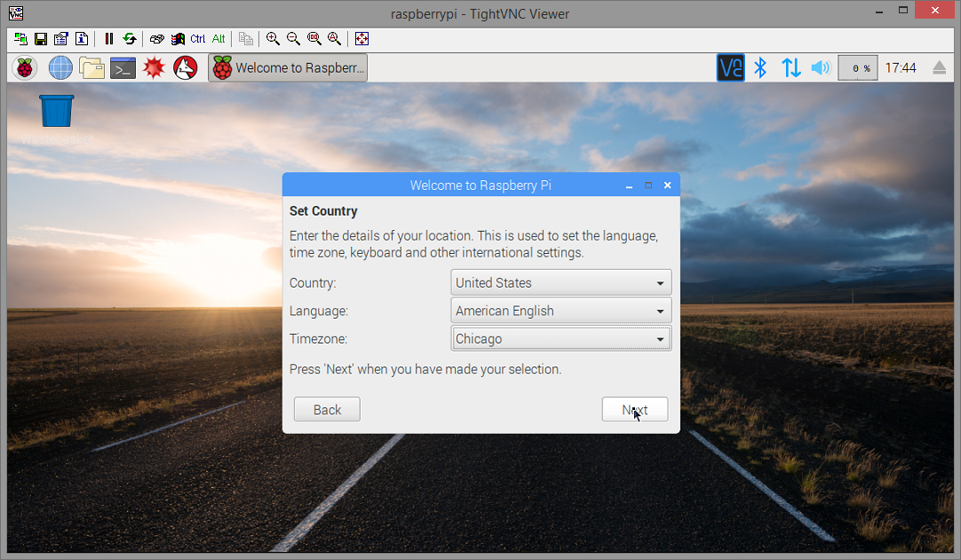Open network connections arrows icon
This screenshot has height=560, width=961.
(x=790, y=68)
